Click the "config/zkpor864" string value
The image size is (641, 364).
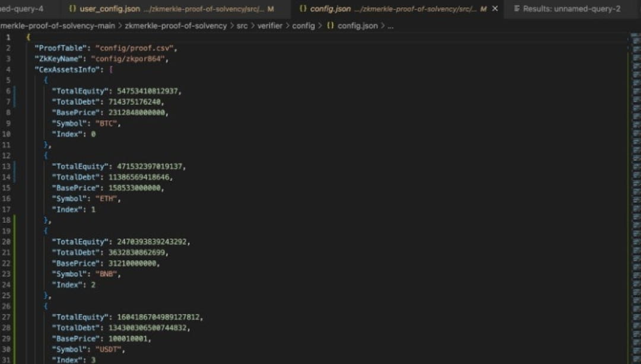pyautogui.click(x=128, y=59)
